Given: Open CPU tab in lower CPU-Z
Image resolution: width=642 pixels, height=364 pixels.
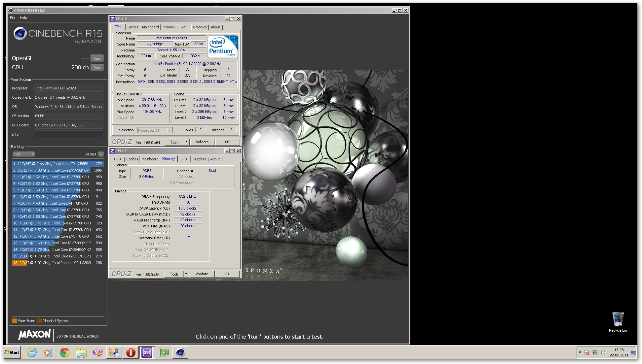Looking at the screenshot, I should tap(118, 159).
